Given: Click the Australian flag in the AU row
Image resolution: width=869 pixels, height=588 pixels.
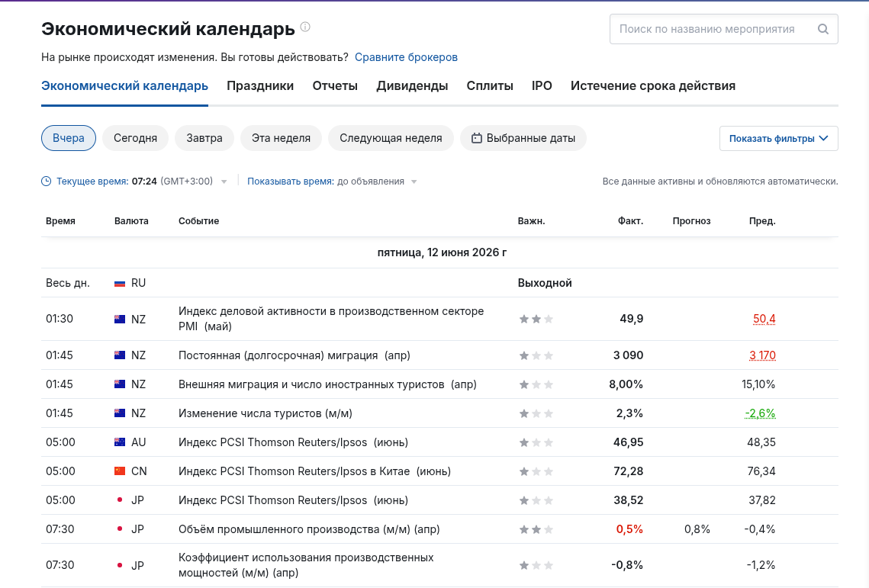Looking at the screenshot, I should (x=120, y=442).
